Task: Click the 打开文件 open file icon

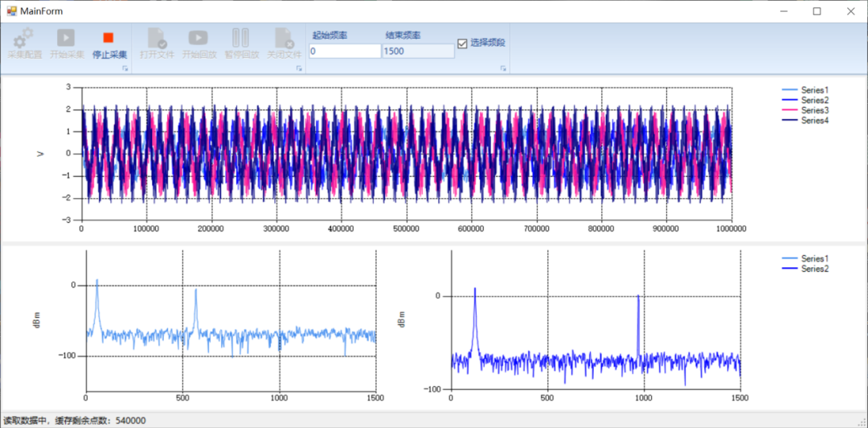Action: coord(157,37)
